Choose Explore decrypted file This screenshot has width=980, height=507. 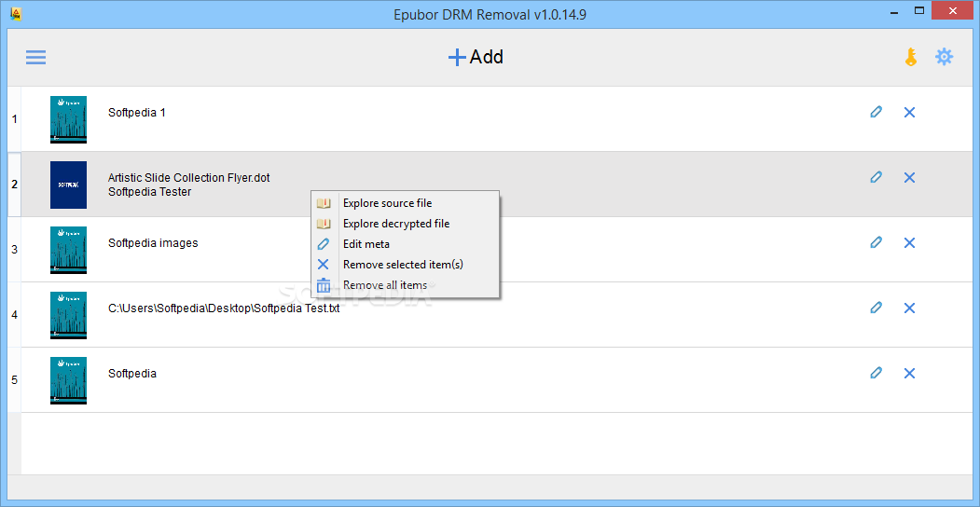click(x=405, y=224)
